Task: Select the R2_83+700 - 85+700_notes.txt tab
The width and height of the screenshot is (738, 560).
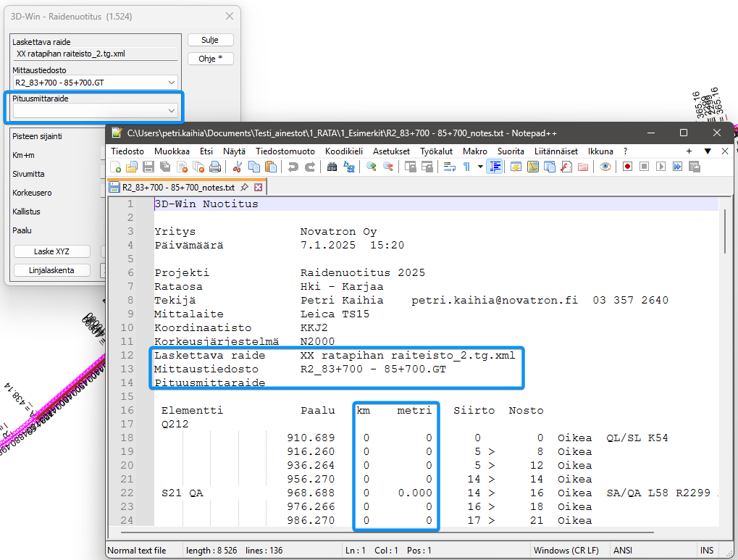Action: (180, 187)
